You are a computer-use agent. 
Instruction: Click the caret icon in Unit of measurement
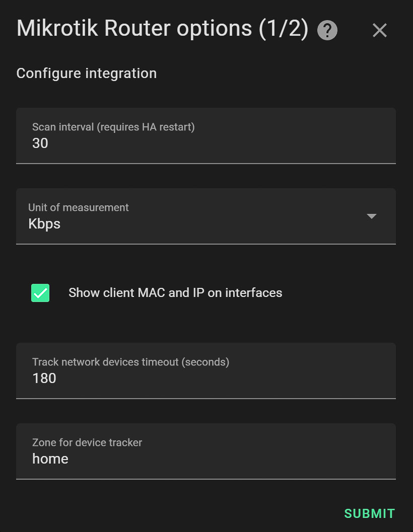(x=371, y=216)
